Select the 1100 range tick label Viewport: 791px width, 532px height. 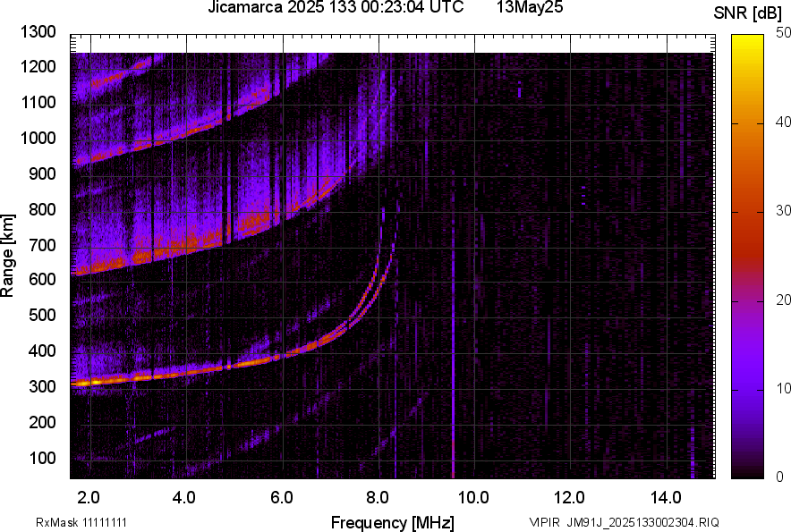coord(38,102)
